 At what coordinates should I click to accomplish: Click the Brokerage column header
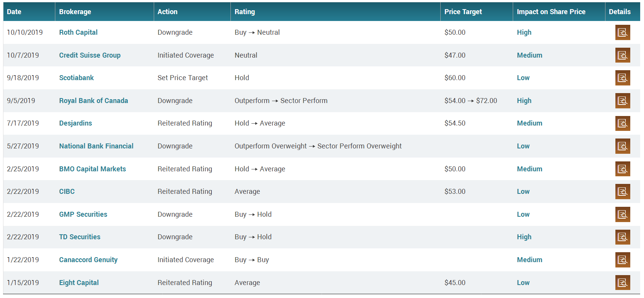[x=75, y=12]
